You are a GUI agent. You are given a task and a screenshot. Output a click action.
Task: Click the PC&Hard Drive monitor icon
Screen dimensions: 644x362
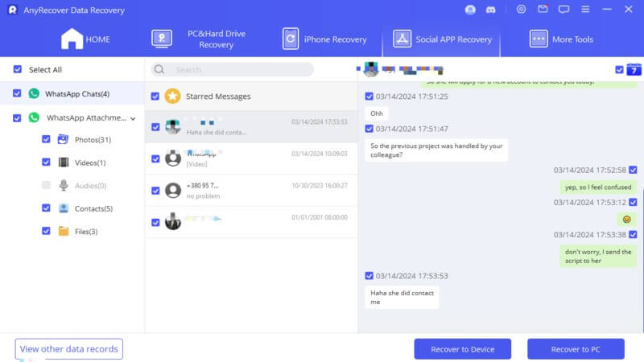tap(162, 39)
